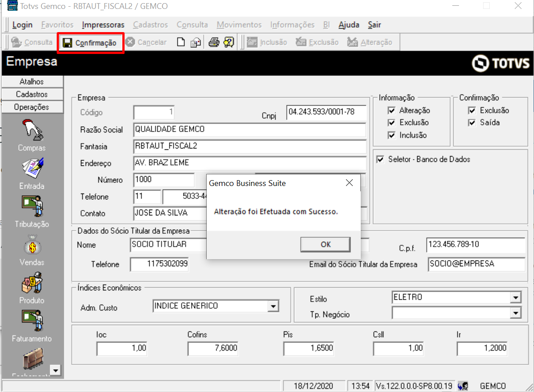Toggle the Informação Exclusão checkbox

[x=392, y=123]
